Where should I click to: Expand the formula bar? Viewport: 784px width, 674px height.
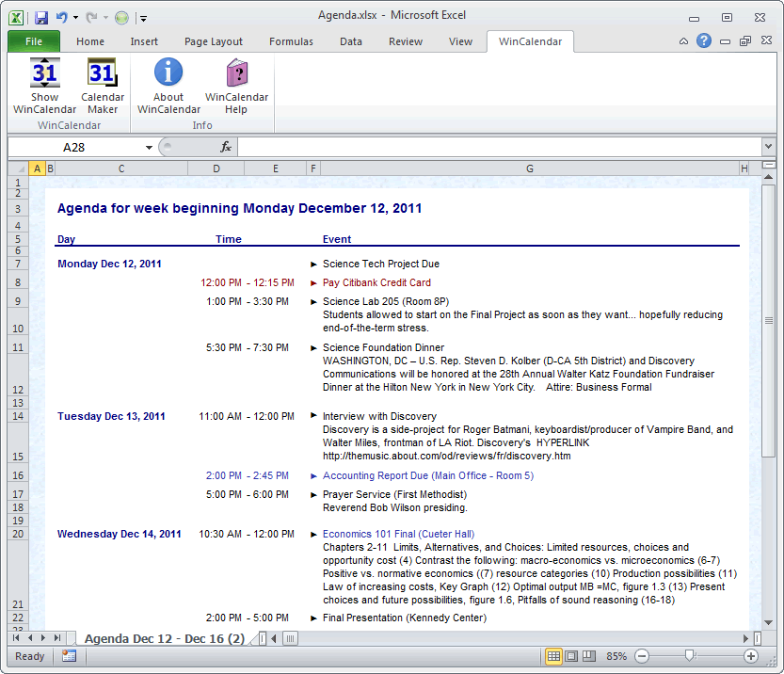(x=768, y=148)
